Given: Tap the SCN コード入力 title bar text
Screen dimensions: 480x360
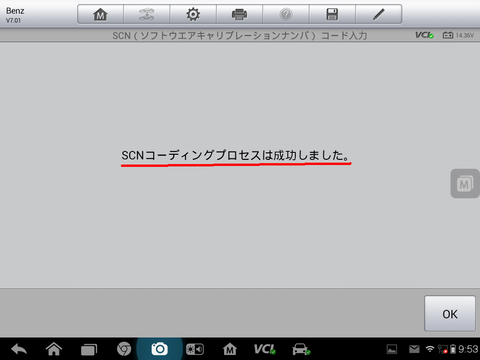Looking at the screenshot, I should tap(240, 35).
